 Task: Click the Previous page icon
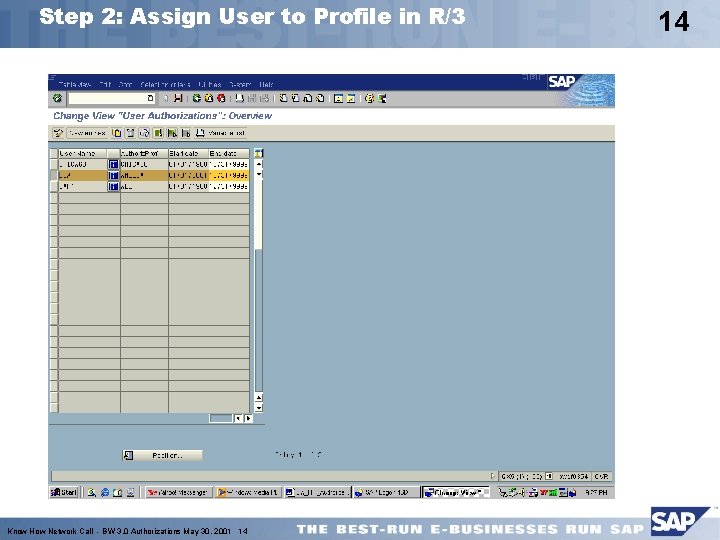tap(295, 98)
